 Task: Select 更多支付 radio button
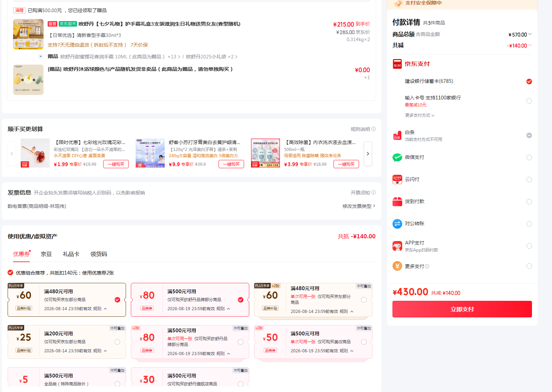(x=529, y=266)
